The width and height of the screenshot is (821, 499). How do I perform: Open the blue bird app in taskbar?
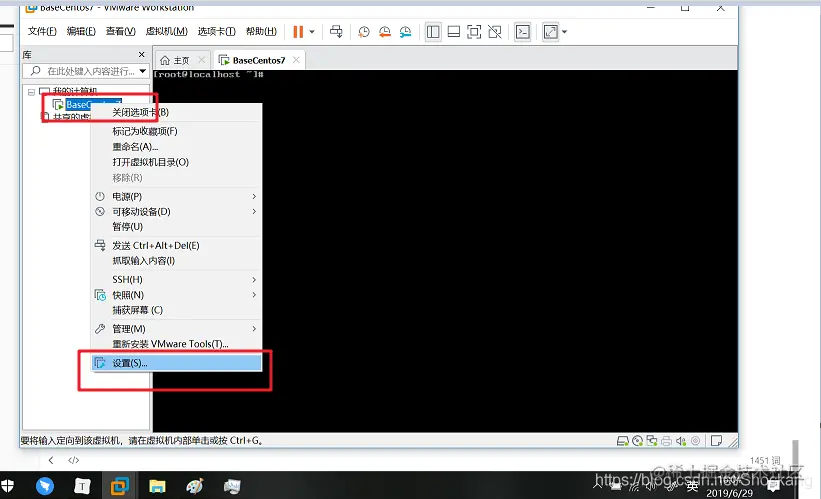(45, 486)
